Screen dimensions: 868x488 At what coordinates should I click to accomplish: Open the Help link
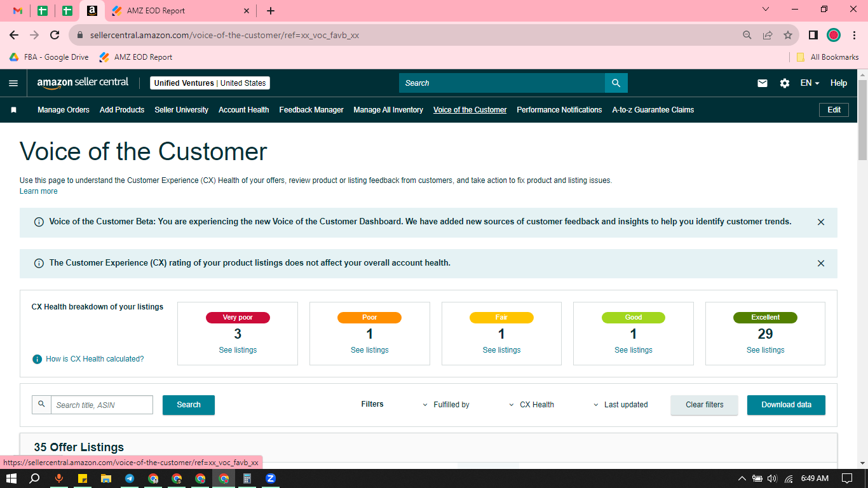[839, 83]
